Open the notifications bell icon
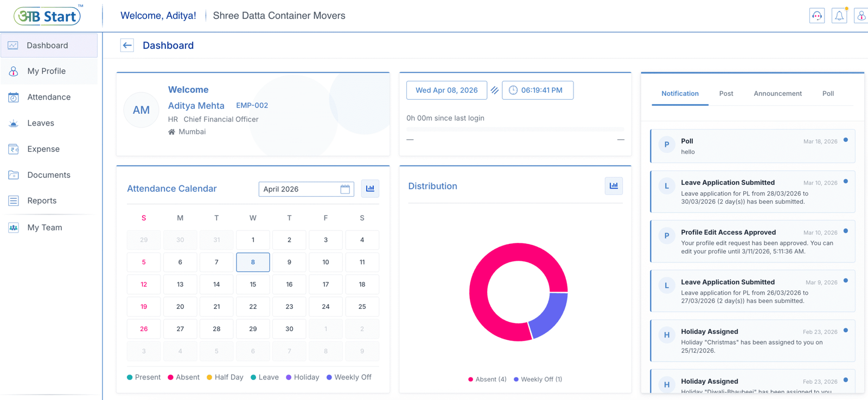 pyautogui.click(x=839, y=16)
